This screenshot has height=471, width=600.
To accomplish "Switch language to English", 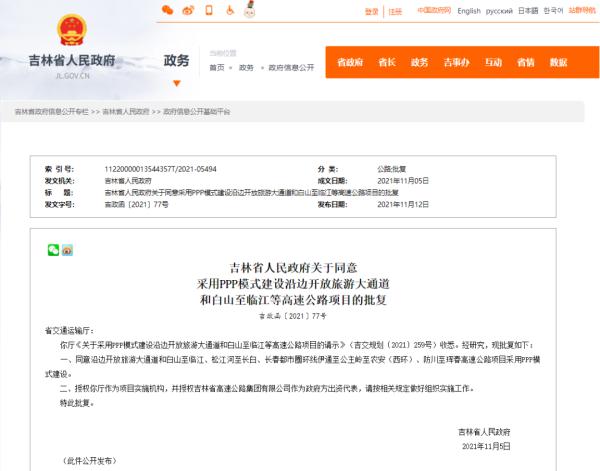I will click(x=469, y=11).
